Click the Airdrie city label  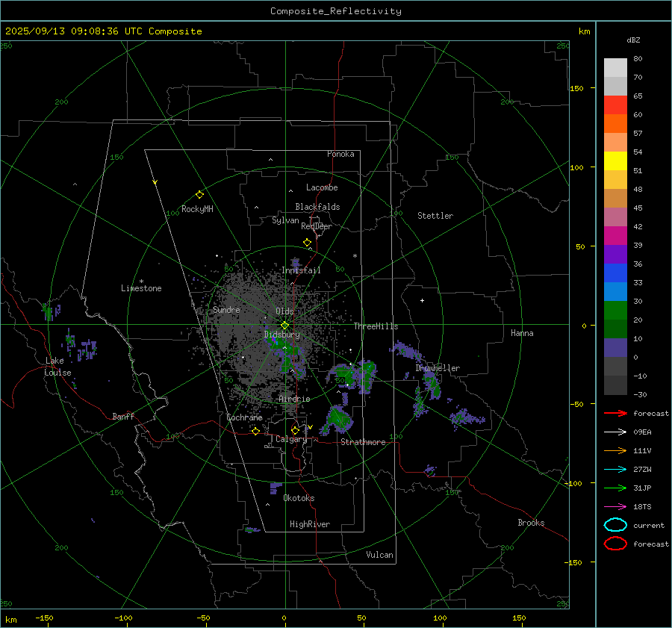[294, 399]
